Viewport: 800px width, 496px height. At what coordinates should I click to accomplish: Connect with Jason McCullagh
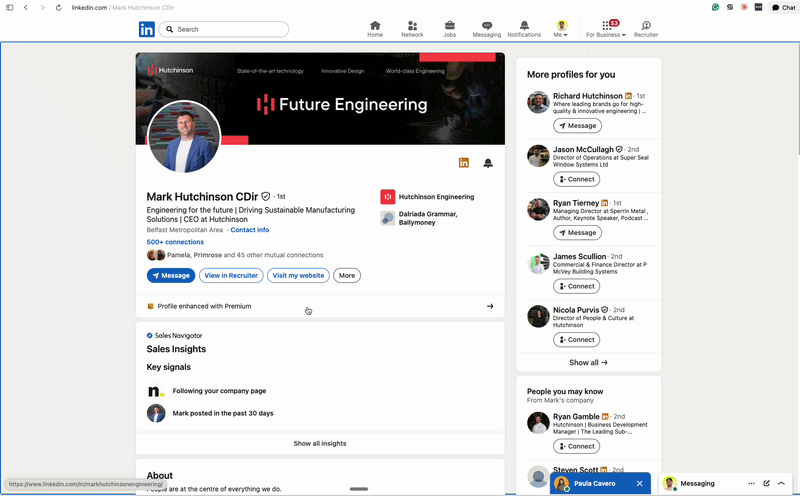coord(577,179)
